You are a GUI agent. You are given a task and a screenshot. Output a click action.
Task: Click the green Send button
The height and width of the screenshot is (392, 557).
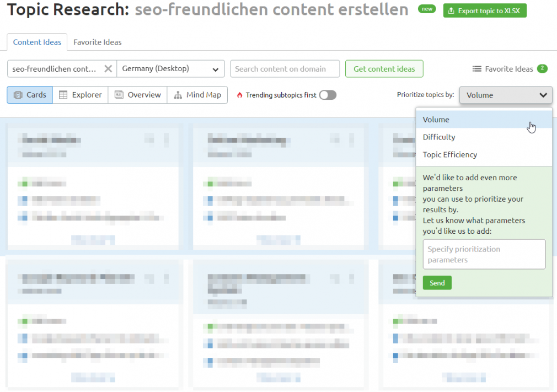pyautogui.click(x=437, y=283)
